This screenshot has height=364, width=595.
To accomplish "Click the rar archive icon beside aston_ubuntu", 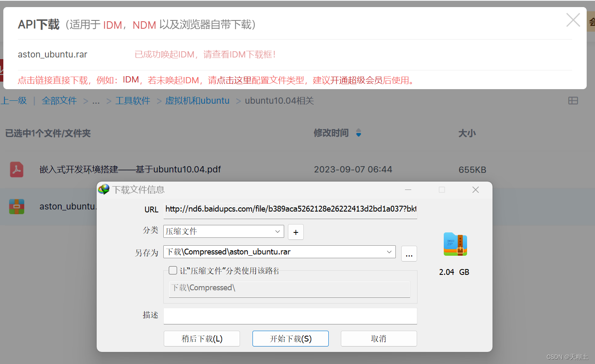I will 17,206.
